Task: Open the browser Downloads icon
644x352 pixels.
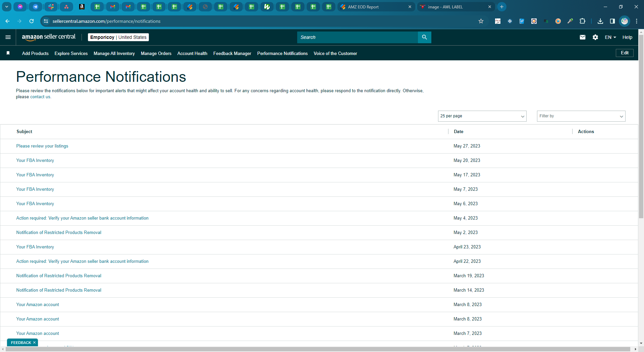Action: (600, 21)
